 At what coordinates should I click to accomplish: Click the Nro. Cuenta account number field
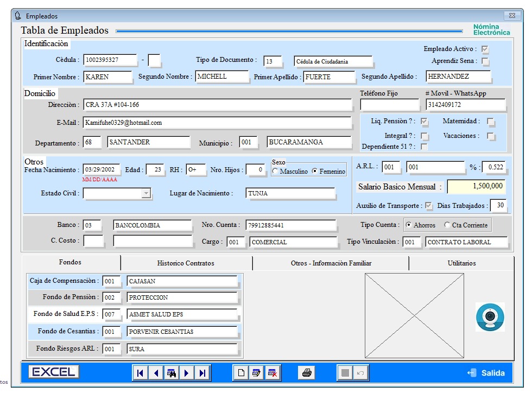291,225
